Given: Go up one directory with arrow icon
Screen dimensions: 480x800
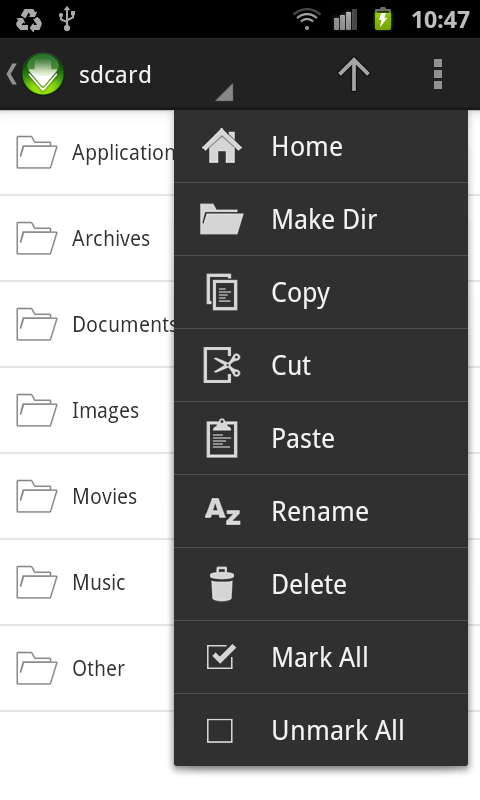Looking at the screenshot, I should click(x=353, y=74).
